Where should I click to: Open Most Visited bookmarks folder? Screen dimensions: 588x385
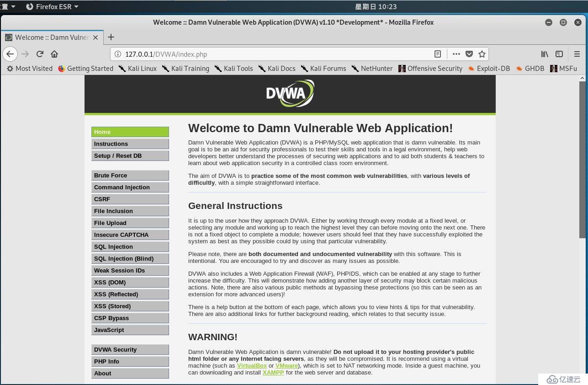(30, 68)
